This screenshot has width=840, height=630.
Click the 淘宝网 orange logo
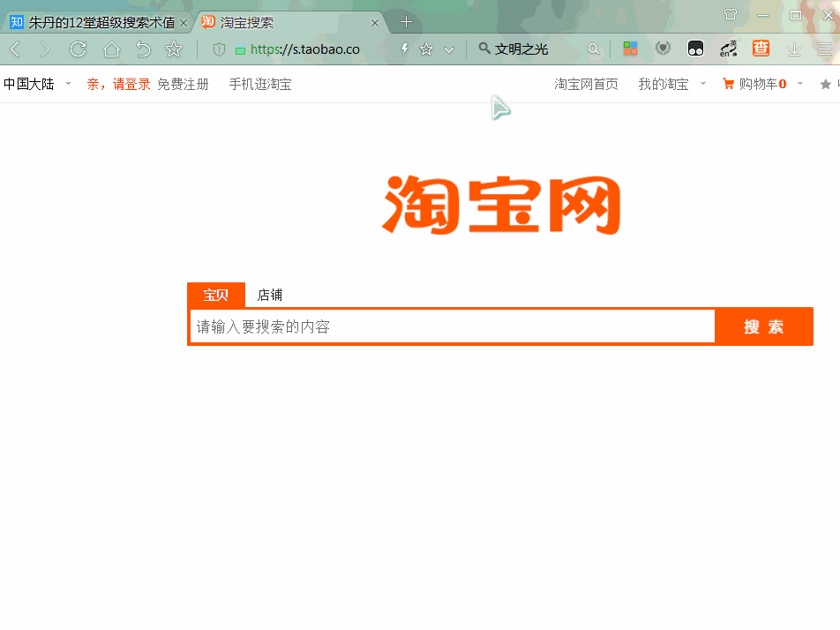501,205
